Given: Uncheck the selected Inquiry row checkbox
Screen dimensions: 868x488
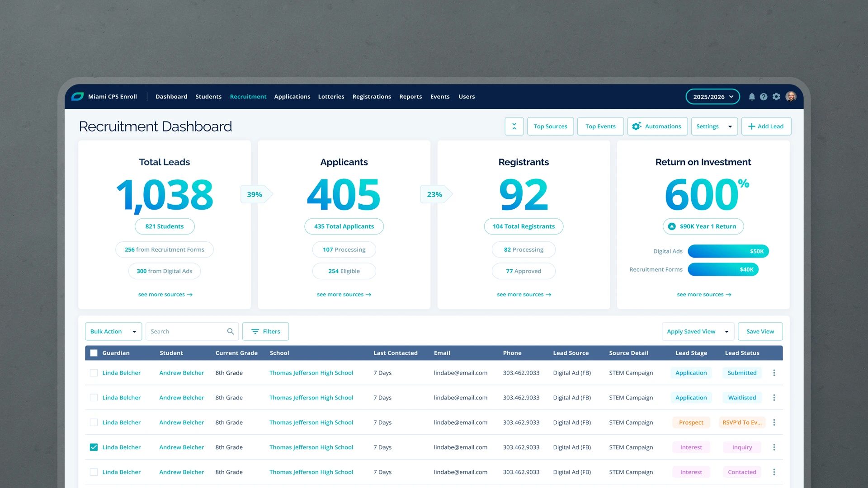Looking at the screenshot, I should tap(94, 447).
